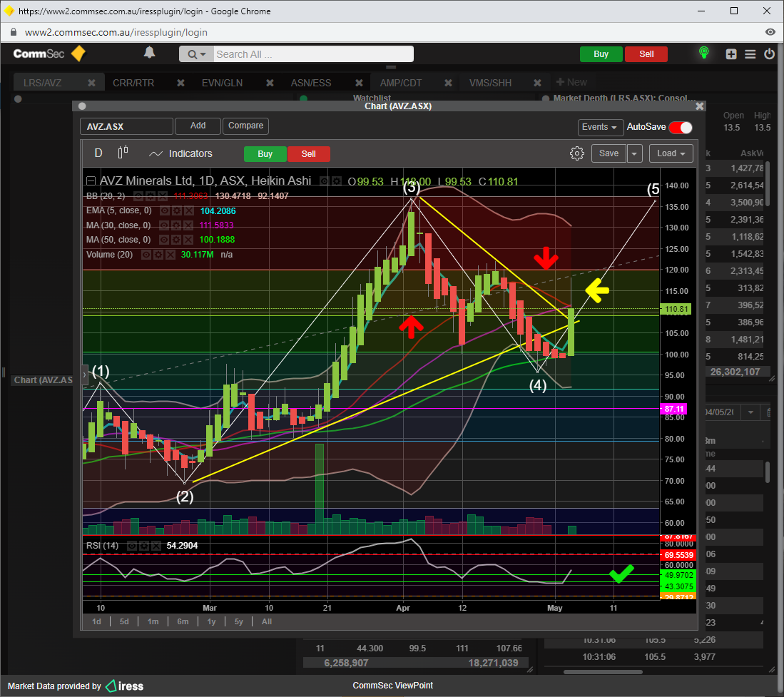Hide the MA (50, close, 0) indicator
Viewport: 784px width, 697px height.
tap(165, 240)
